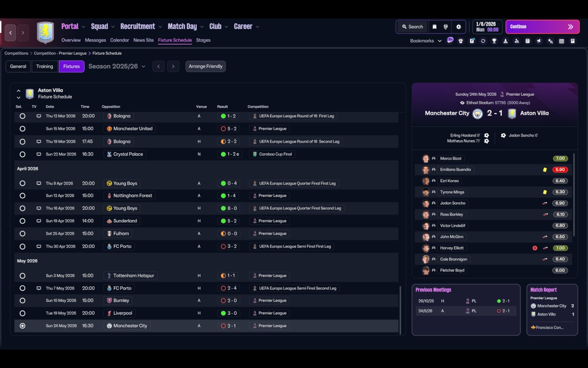
Task: Click the Continue button
Action: coord(543,27)
